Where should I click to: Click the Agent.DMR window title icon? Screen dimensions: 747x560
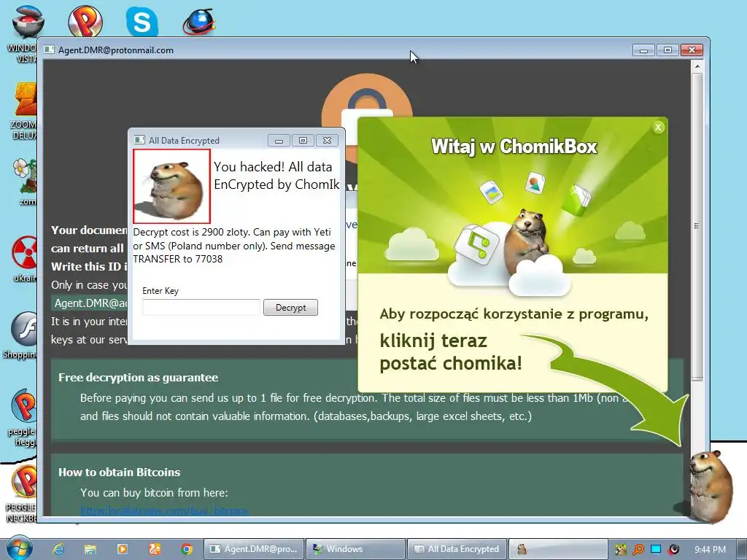pyautogui.click(x=49, y=50)
